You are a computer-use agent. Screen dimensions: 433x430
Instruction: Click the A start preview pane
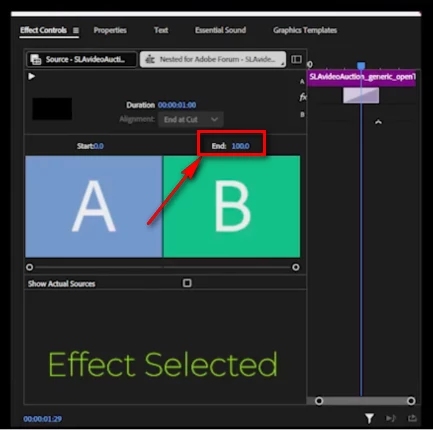pos(94,206)
